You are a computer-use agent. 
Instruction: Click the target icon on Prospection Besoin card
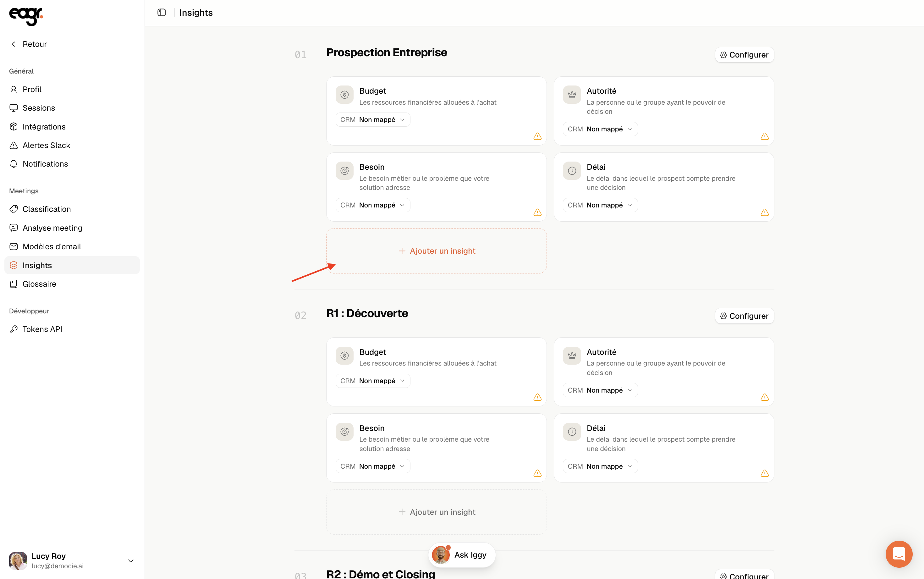(344, 171)
